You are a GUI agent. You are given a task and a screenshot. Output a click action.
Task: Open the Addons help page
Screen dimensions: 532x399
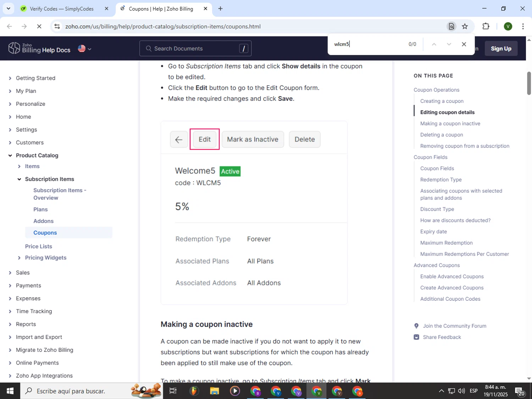pyautogui.click(x=43, y=221)
